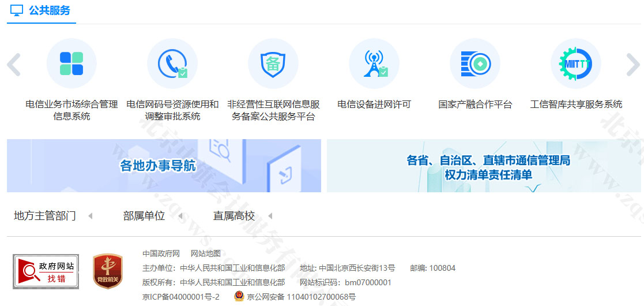Select the 公共服务 tab heading
The height and width of the screenshot is (306, 644).
(41, 10)
